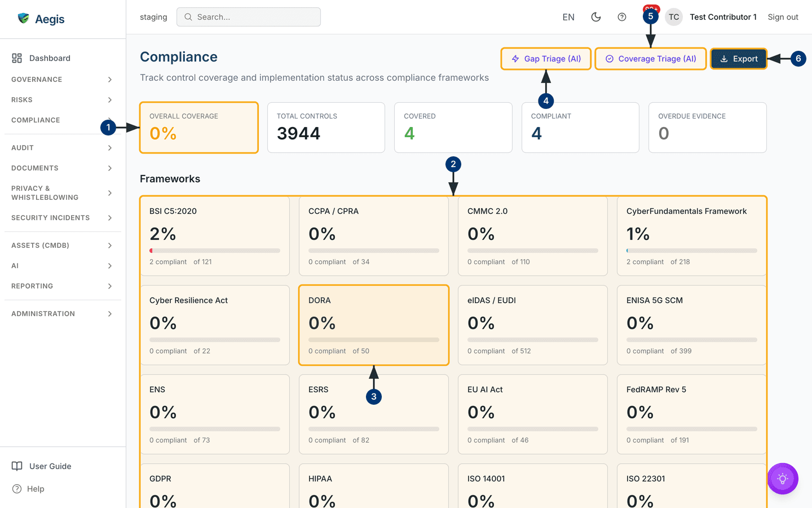The width and height of the screenshot is (812, 508).
Task: Open the BSI C5:2020 framework card
Action: pos(215,236)
